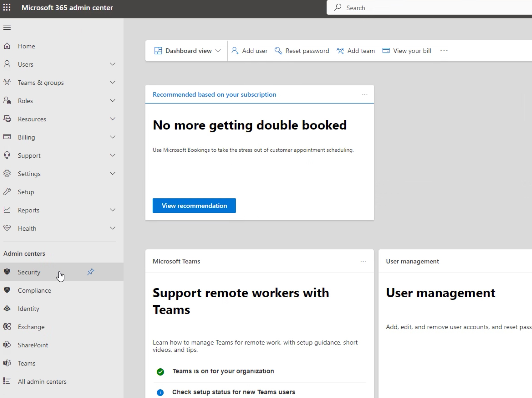Screen dimensions: 532x398
Task: Click the Add team icon
Action: [340, 50]
